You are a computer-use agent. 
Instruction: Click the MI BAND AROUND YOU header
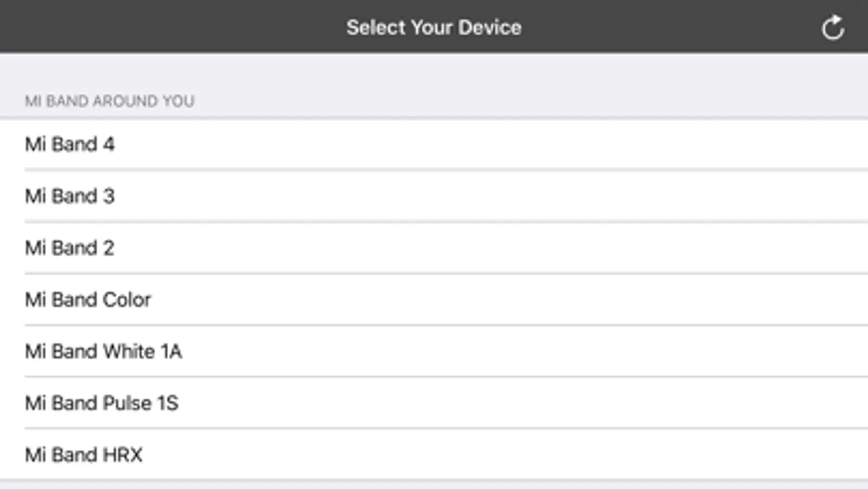110,101
